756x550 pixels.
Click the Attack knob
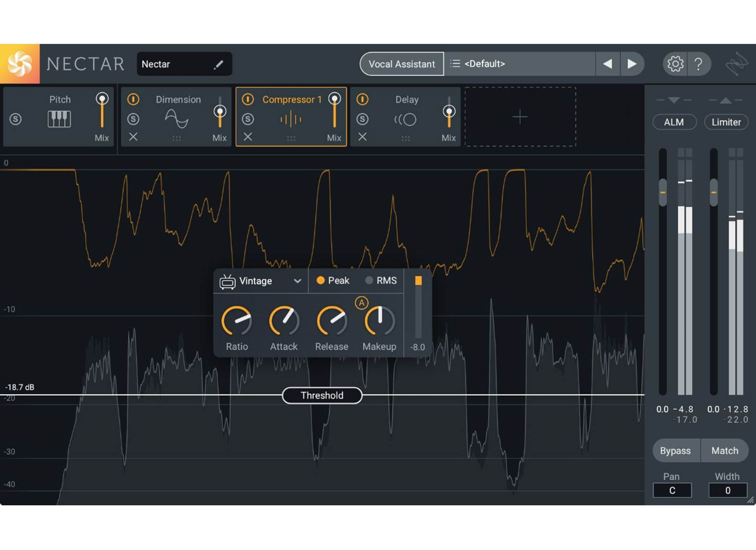pyautogui.click(x=284, y=321)
